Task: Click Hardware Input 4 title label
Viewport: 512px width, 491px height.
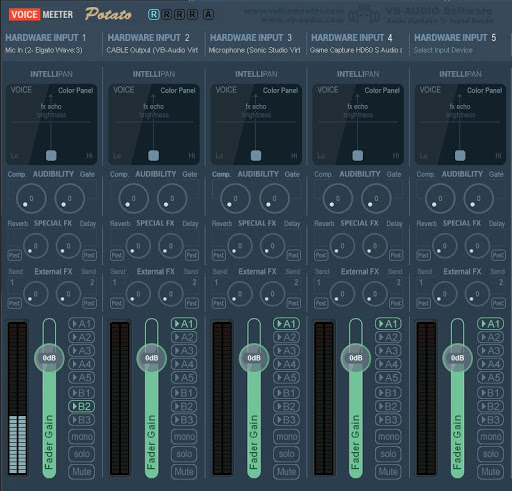Action: coord(352,38)
